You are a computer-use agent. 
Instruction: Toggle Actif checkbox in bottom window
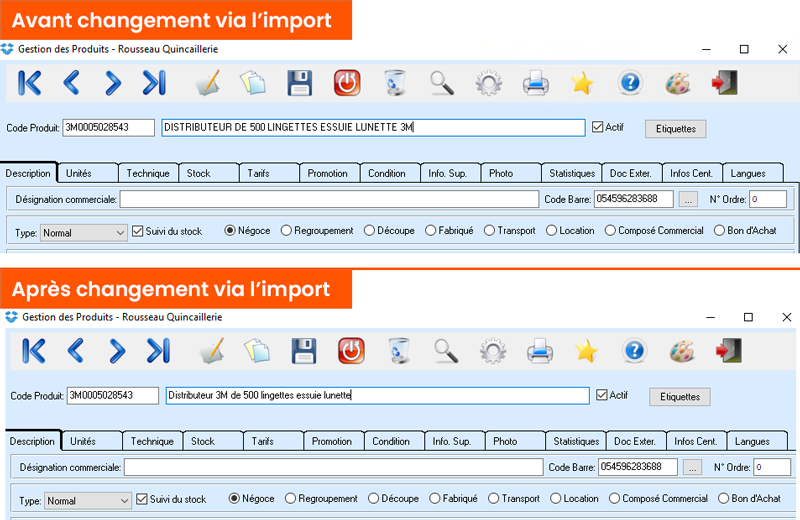[x=602, y=395]
